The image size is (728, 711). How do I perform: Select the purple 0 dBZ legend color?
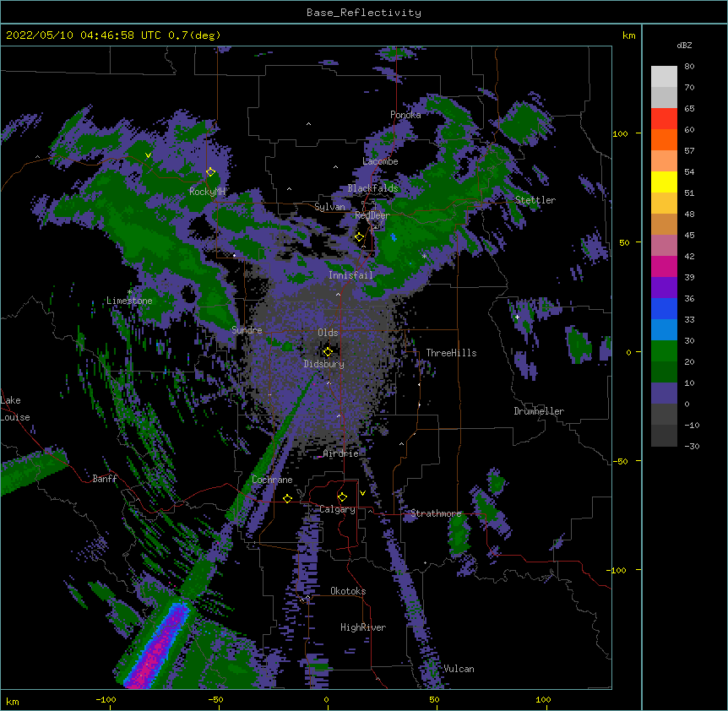[x=664, y=393]
